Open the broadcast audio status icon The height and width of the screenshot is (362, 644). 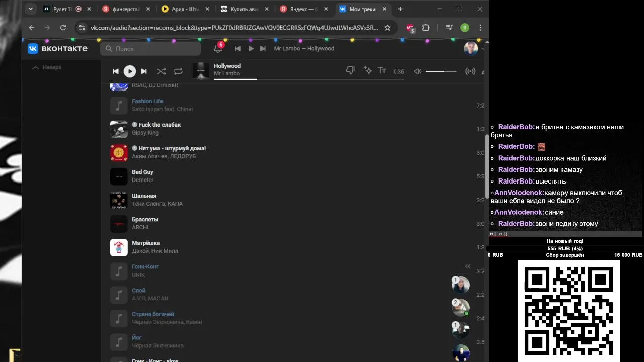pos(470,71)
